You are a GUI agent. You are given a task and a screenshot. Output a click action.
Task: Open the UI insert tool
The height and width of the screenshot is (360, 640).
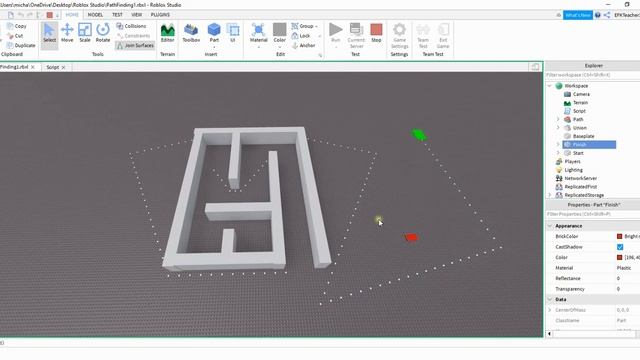(233, 33)
